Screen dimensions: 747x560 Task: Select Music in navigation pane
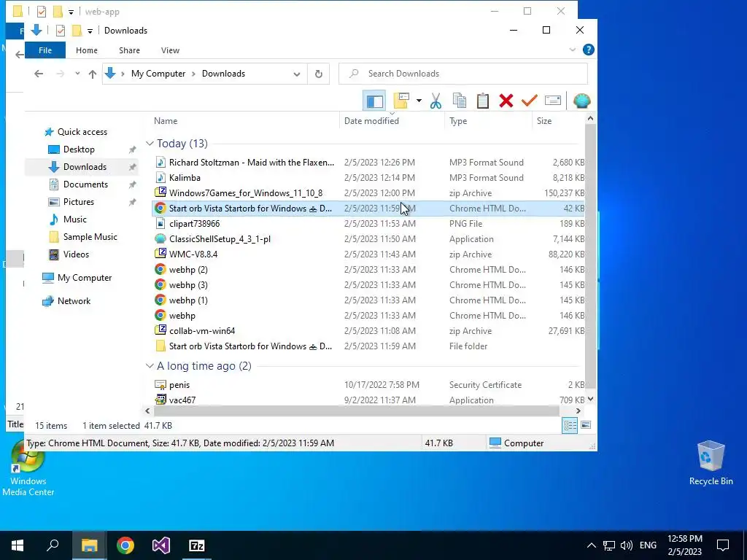(x=75, y=219)
